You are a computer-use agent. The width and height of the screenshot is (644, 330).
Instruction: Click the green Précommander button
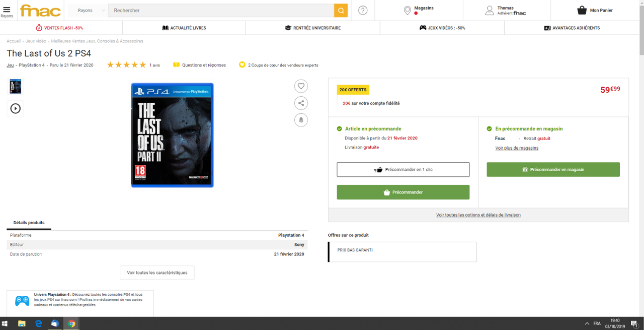click(x=403, y=192)
